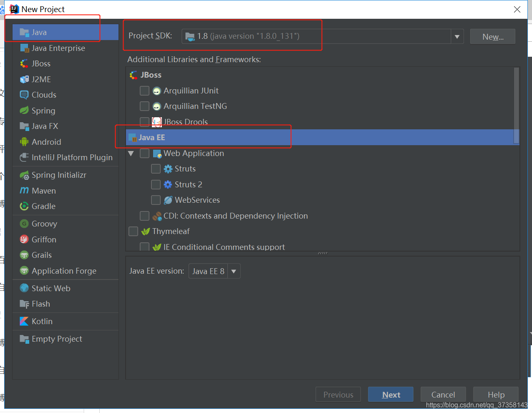Check CDI: Contexts and Dependency Injection box
The width and height of the screenshot is (532, 413).
(x=144, y=216)
